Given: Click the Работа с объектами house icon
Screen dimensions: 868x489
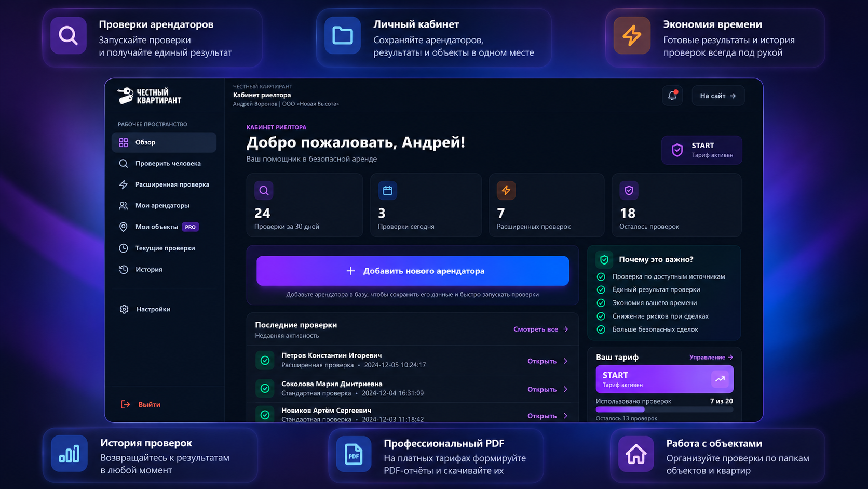Looking at the screenshot, I should coord(636,454).
